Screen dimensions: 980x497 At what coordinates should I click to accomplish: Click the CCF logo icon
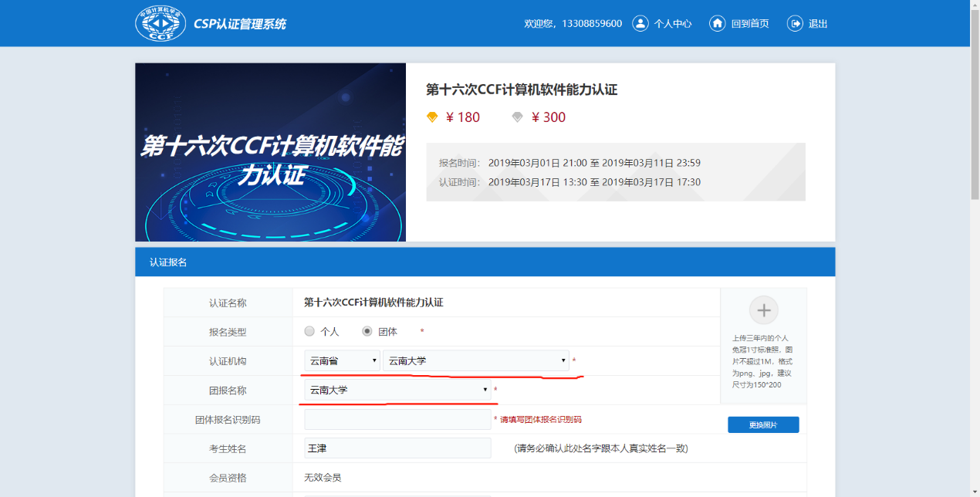[161, 24]
